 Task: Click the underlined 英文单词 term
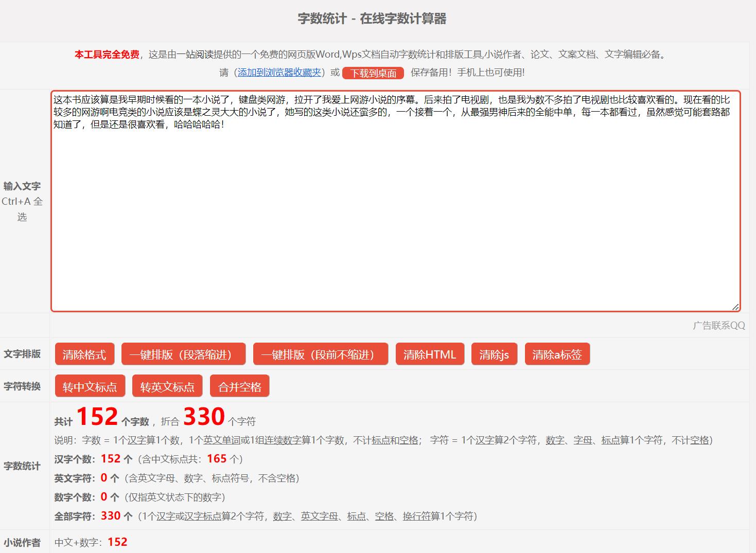[x=222, y=440]
